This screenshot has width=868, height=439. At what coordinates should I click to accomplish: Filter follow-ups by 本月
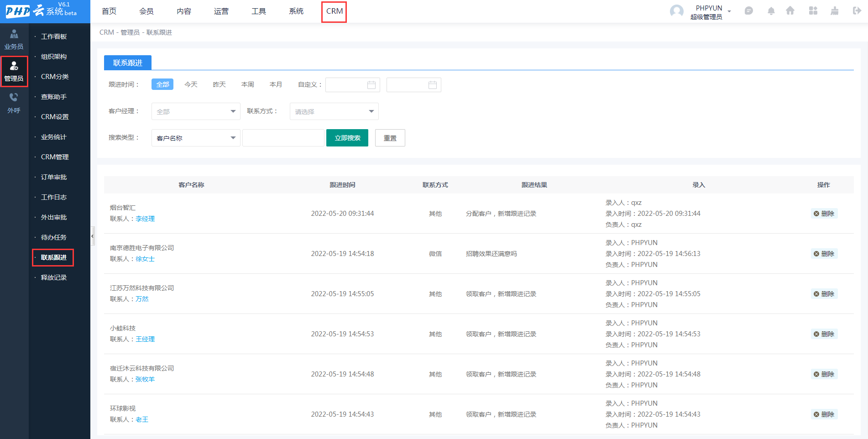click(276, 84)
